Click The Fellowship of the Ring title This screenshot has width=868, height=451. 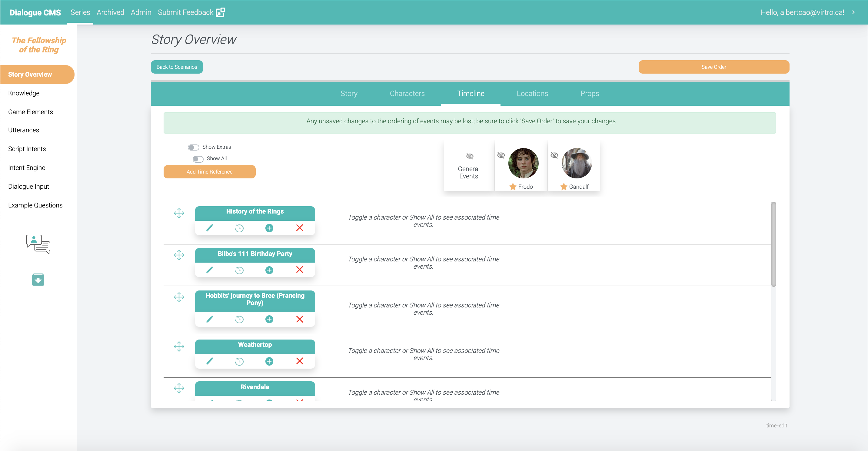(39, 45)
